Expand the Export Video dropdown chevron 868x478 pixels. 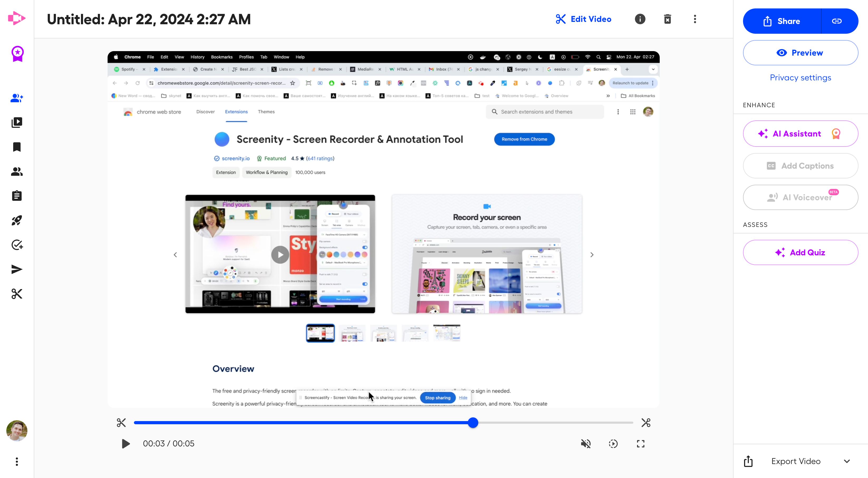pos(847,461)
